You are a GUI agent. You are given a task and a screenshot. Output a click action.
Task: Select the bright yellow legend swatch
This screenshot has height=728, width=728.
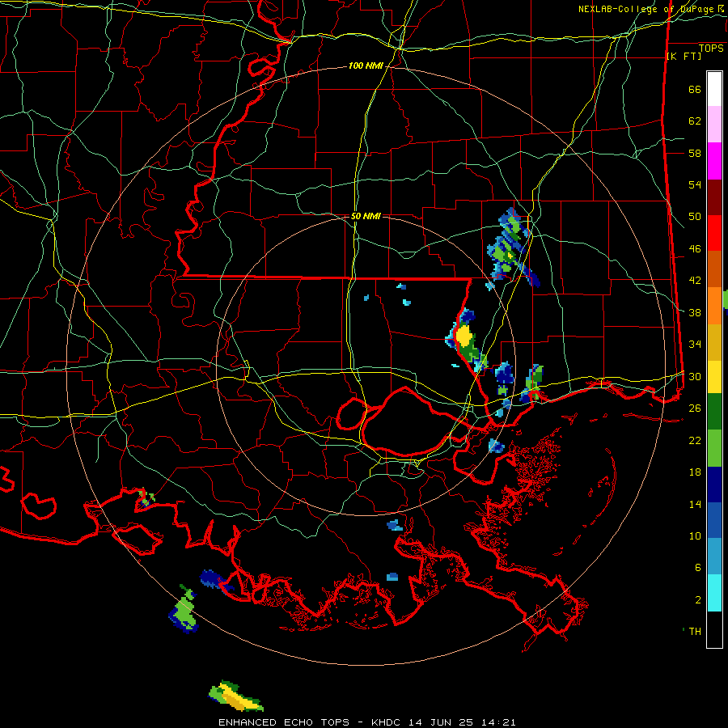714,376
